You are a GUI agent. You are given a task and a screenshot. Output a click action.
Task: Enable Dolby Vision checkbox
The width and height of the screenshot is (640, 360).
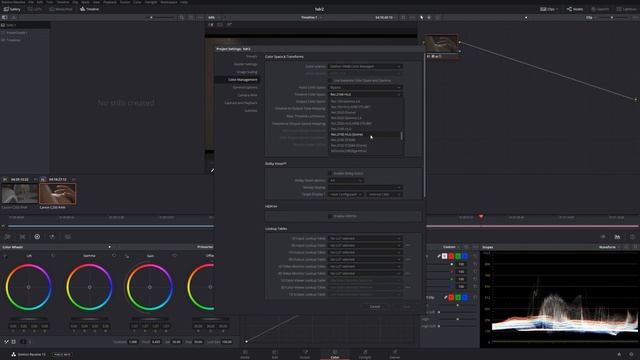(x=330, y=173)
